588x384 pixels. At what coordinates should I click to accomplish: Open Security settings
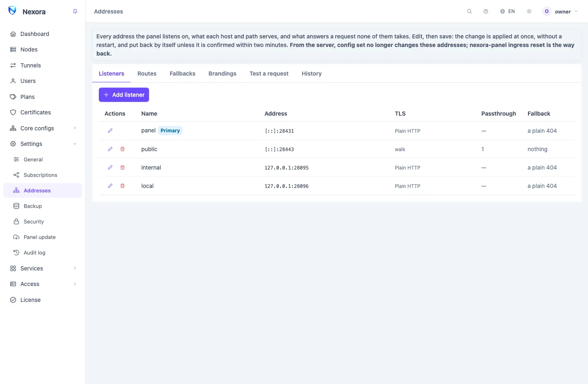tap(42, 221)
